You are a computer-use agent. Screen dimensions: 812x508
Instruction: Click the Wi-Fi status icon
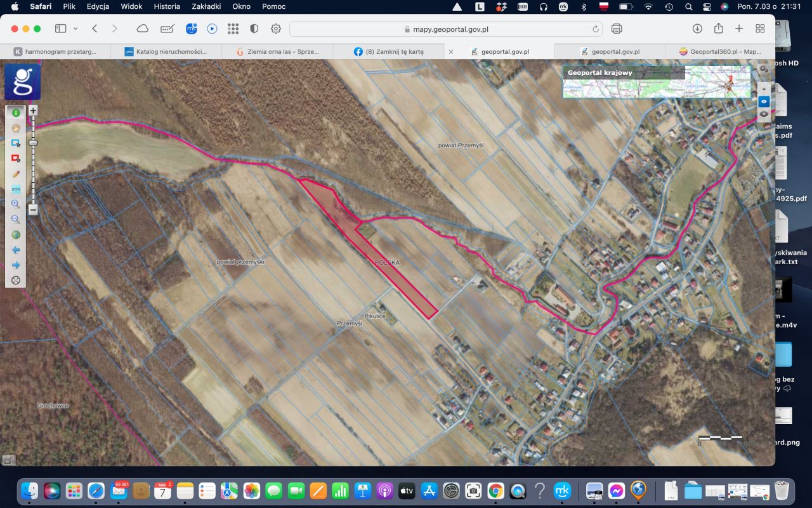coord(648,6)
